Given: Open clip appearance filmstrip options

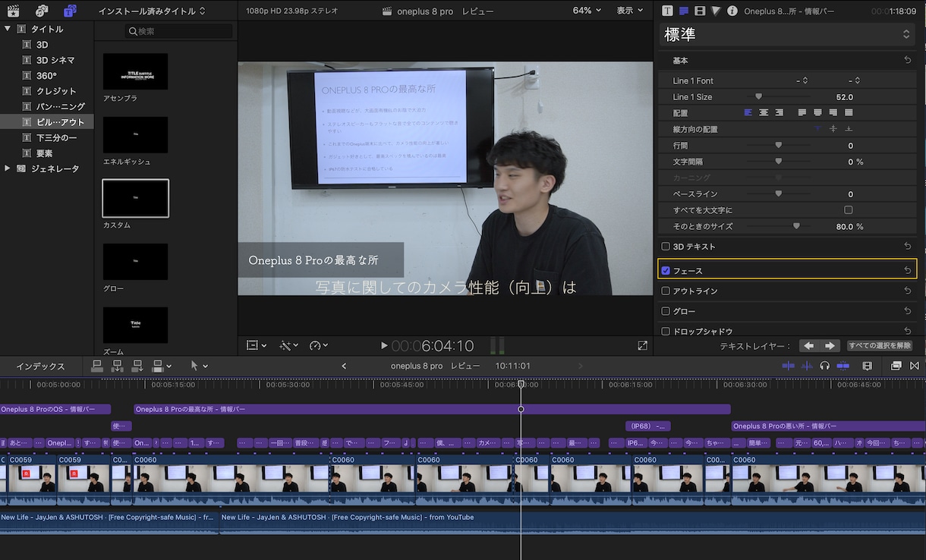Looking at the screenshot, I should (868, 366).
